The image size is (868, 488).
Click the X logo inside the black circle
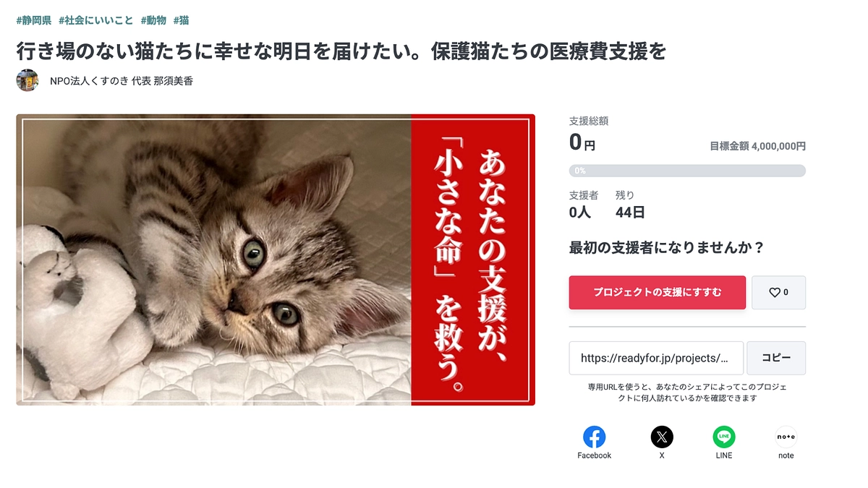click(x=661, y=437)
